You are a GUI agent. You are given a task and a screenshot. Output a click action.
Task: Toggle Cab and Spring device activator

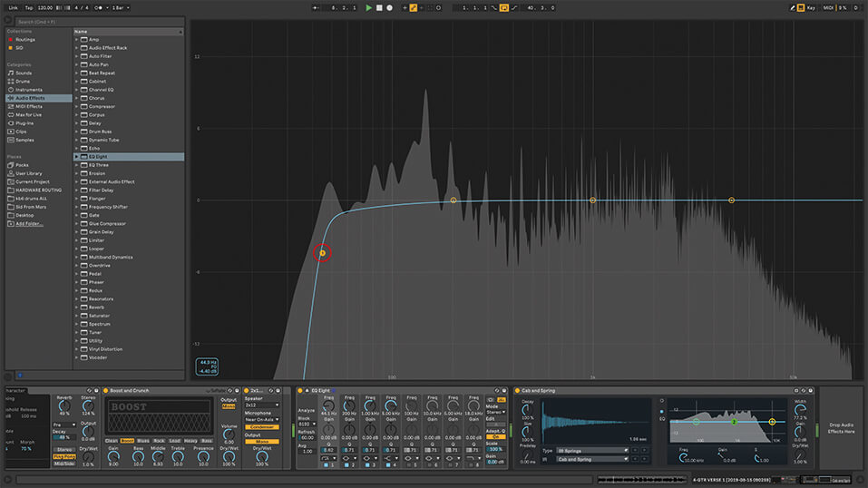click(x=517, y=391)
